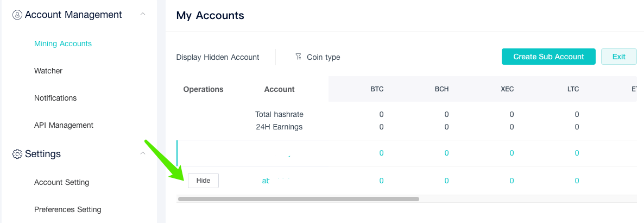Click the Settings gear icon

click(17, 154)
